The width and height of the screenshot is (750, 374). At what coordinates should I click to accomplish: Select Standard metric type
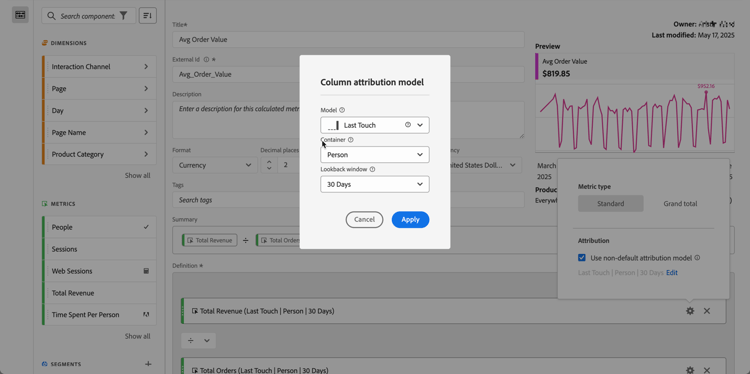point(611,204)
